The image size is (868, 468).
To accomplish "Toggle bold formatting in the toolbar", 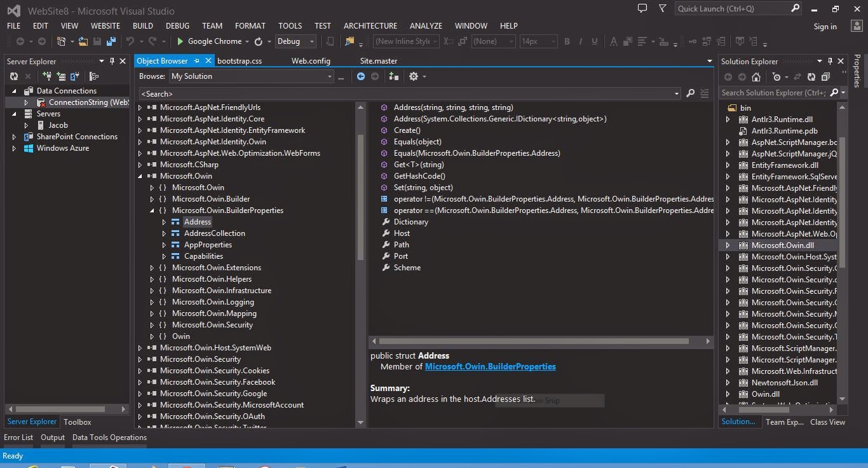I will (x=567, y=41).
